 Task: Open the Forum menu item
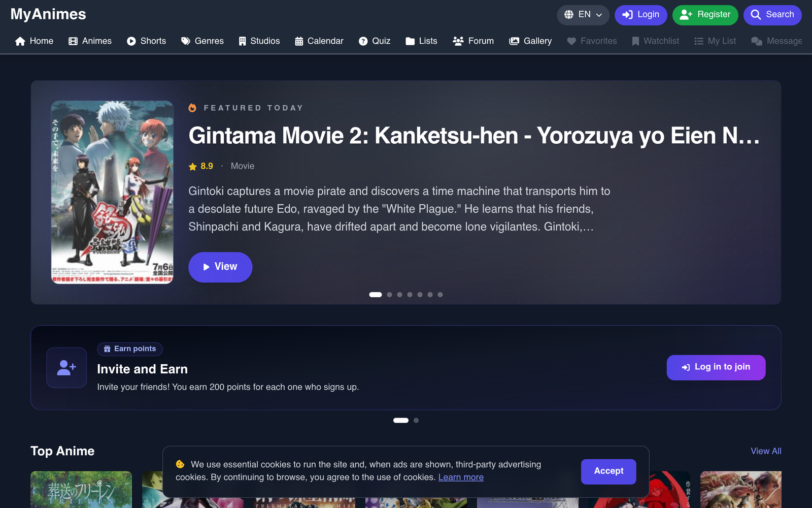click(x=473, y=41)
